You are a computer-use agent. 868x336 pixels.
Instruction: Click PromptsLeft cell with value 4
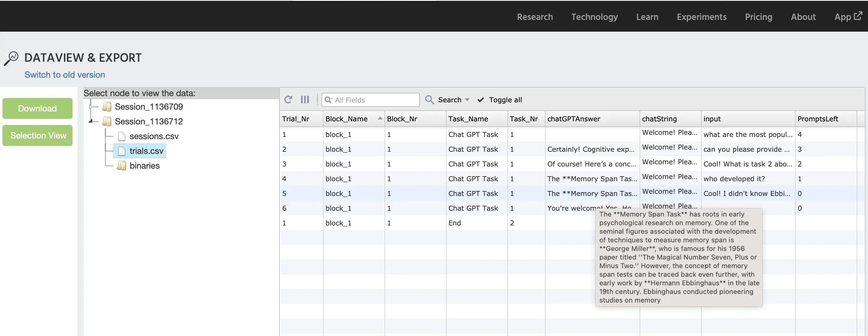(826, 134)
